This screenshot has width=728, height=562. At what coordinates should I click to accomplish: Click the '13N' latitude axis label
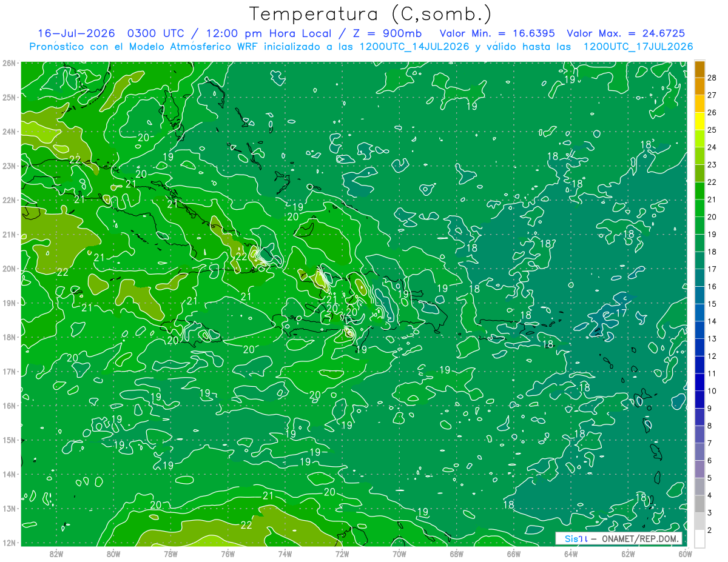pyautogui.click(x=9, y=508)
